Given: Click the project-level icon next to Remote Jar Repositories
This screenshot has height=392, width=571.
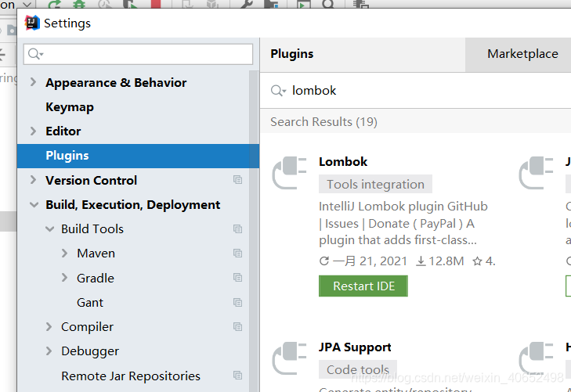Looking at the screenshot, I should [x=238, y=376].
